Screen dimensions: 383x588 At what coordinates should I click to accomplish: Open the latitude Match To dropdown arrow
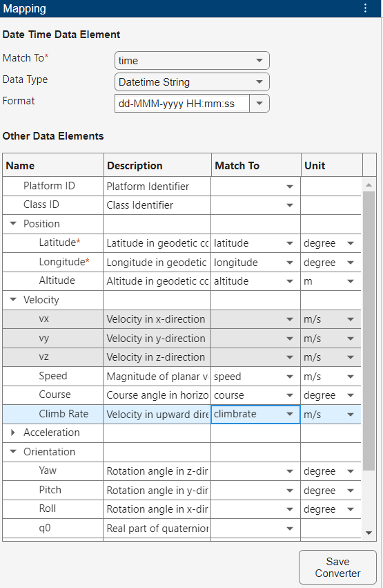289,243
